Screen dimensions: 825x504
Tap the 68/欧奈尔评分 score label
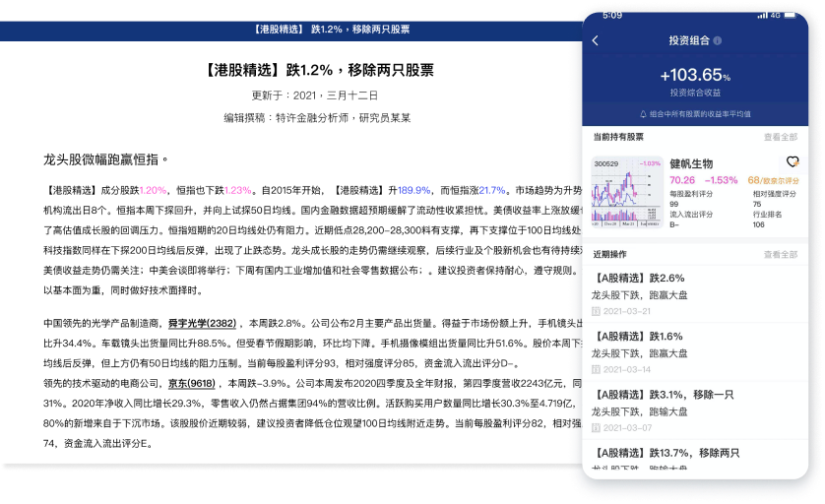click(774, 180)
